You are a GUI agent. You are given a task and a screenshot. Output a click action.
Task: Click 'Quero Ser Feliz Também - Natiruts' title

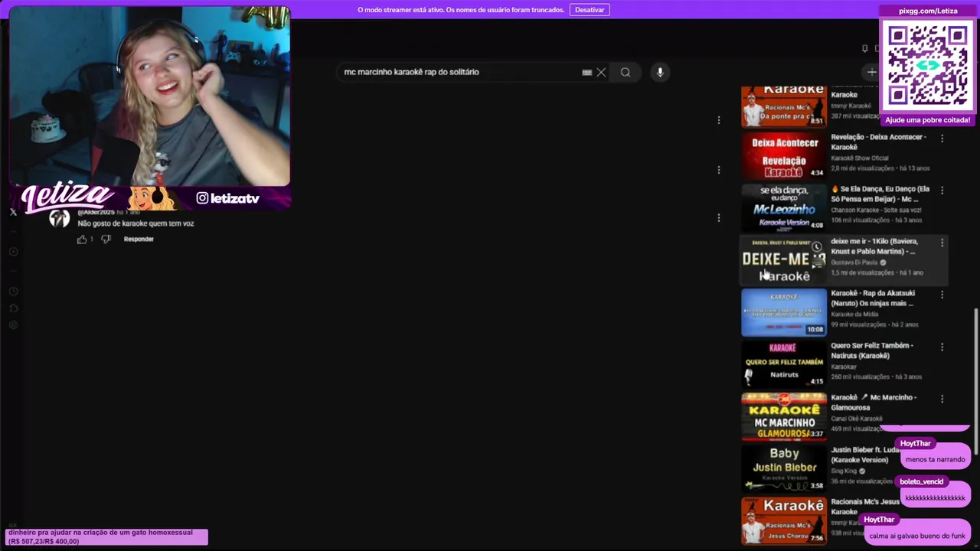[x=872, y=350]
